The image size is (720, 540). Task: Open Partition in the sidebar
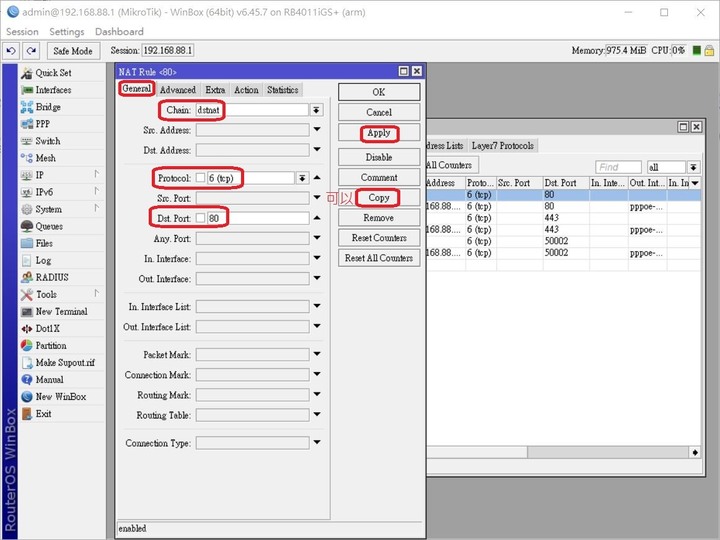pyautogui.click(x=51, y=345)
